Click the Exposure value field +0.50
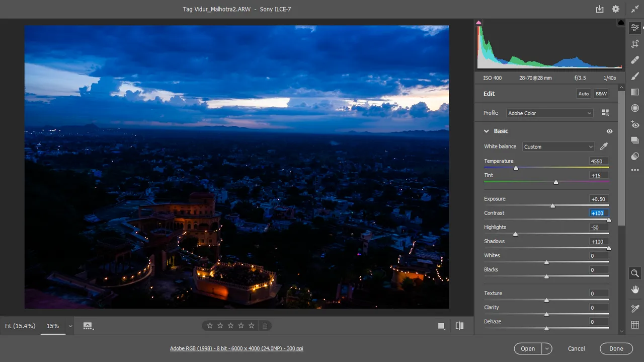644x362 pixels. [x=599, y=199]
